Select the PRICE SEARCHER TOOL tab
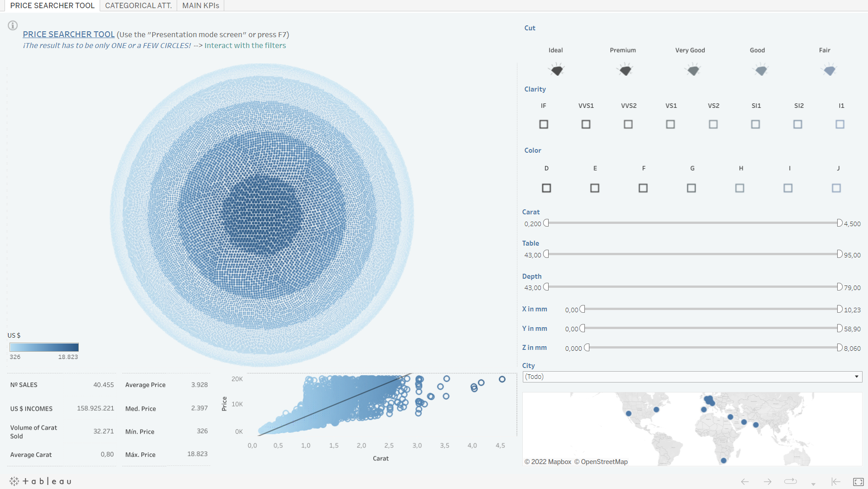Image resolution: width=868 pixels, height=489 pixels. pyautogui.click(x=52, y=5)
